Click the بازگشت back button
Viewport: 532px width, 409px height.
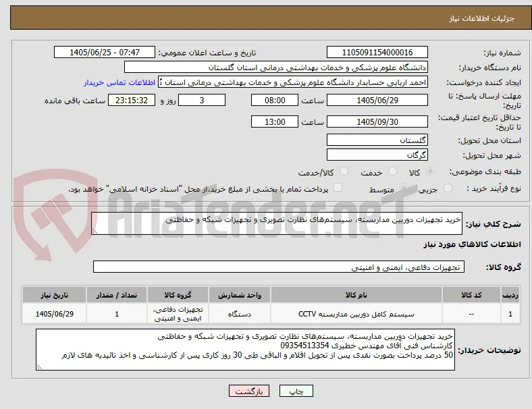click(x=249, y=391)
